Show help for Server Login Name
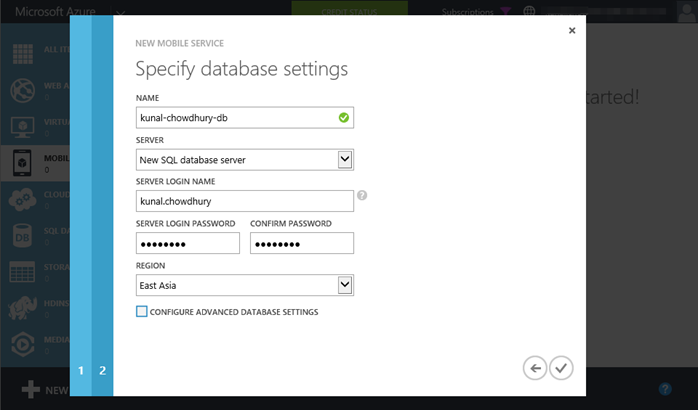 pos(362,195)
